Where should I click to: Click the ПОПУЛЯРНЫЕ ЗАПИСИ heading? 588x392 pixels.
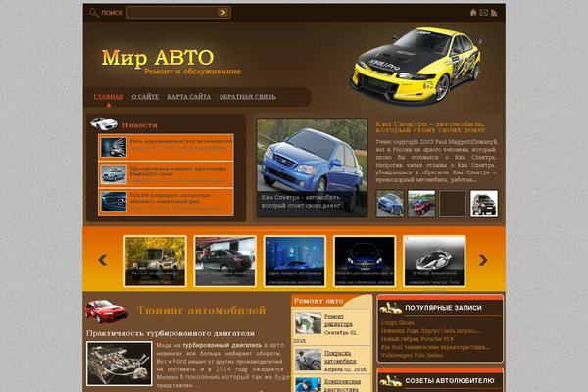pos(443,308)
